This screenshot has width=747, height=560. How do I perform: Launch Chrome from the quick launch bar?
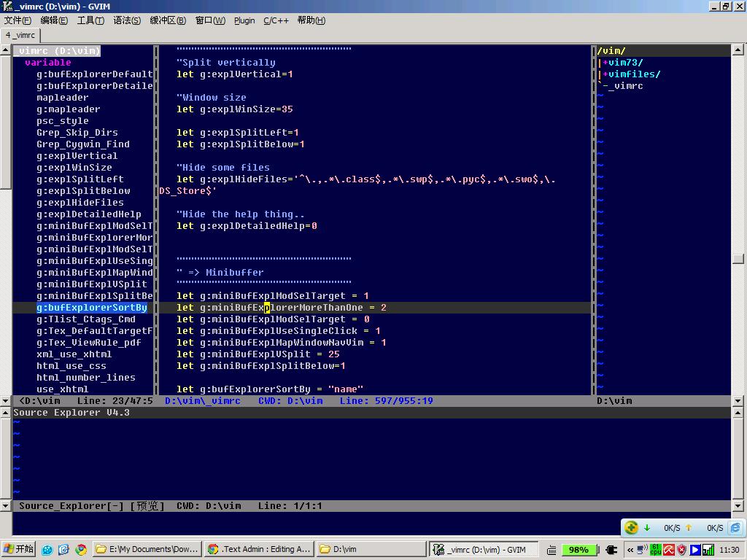[x=80, y=550]
